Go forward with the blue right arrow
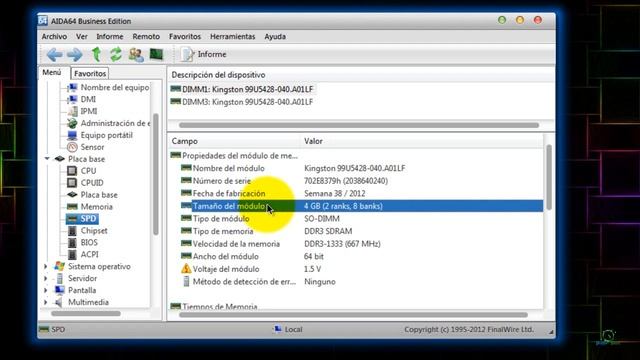Viewport: 640px width, 360px height. click(75, 54)
